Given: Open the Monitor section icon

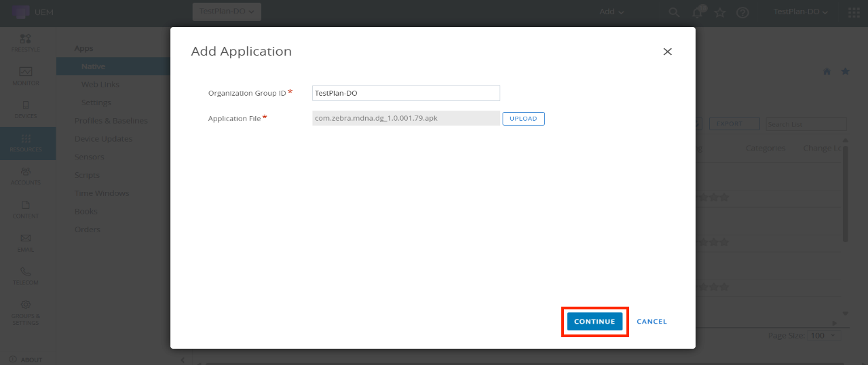Looking at the screenshot, I should coord(26,75).
